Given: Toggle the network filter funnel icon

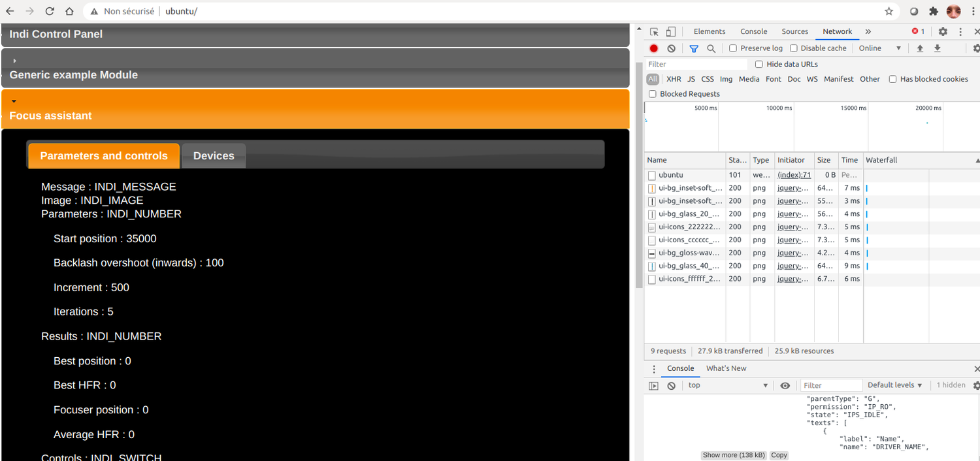Looking at the screenshot, I should [x=694, y=48].
